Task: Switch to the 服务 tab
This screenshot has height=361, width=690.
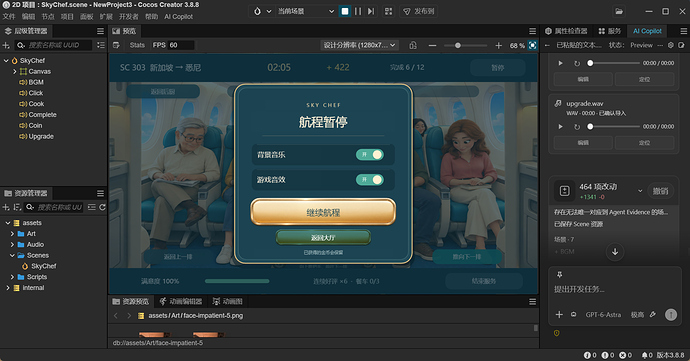Action: coord(609,31)
